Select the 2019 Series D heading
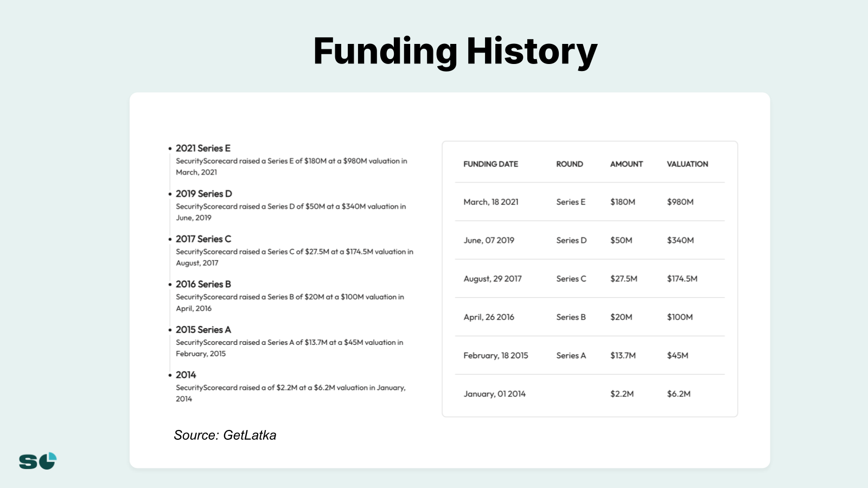 [203, 194]
